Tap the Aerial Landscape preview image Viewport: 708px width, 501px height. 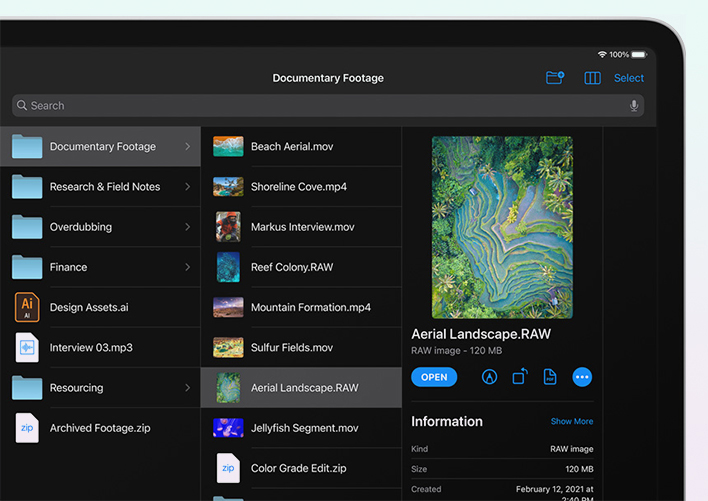(502, 227)
